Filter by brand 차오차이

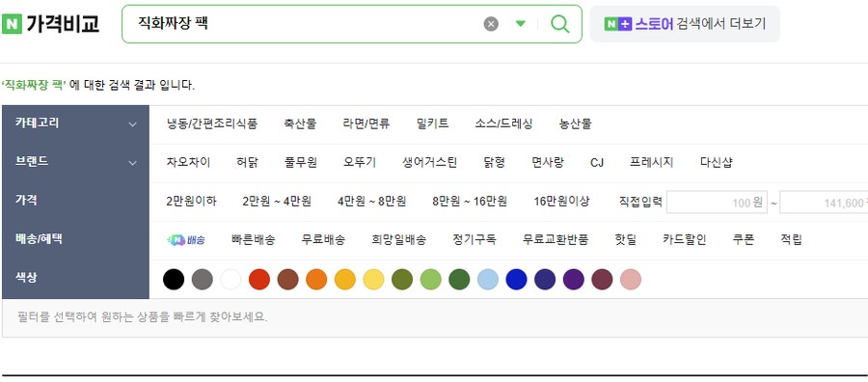[x=188, y=163]
